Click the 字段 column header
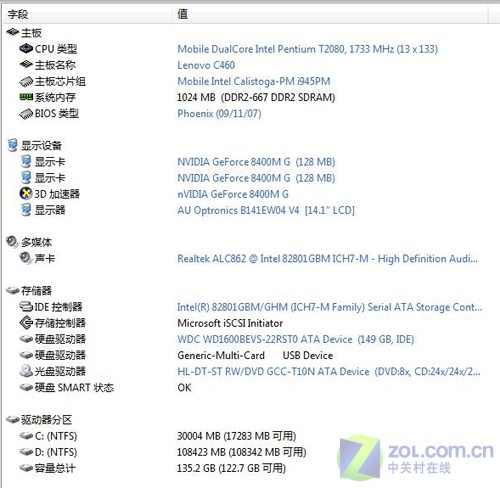This screenshot has width=500, height=488. point(87,14)
